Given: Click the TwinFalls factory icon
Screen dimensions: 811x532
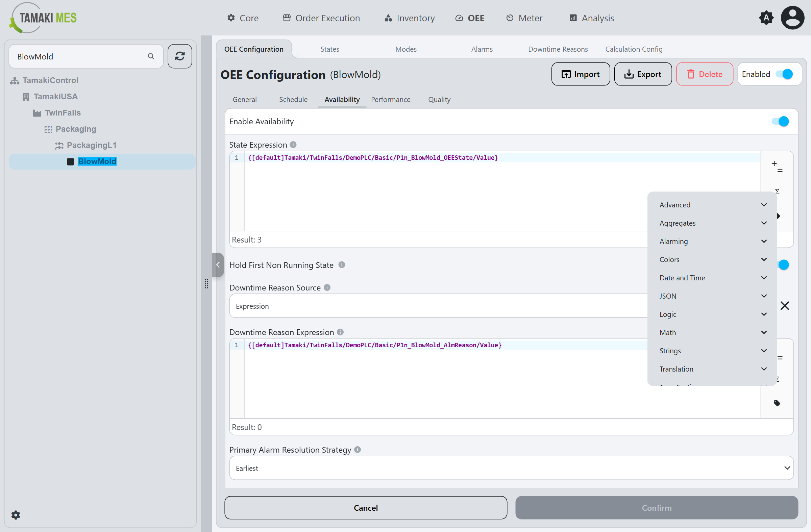Looking at the screenshot, I should (x=37, y=113).
